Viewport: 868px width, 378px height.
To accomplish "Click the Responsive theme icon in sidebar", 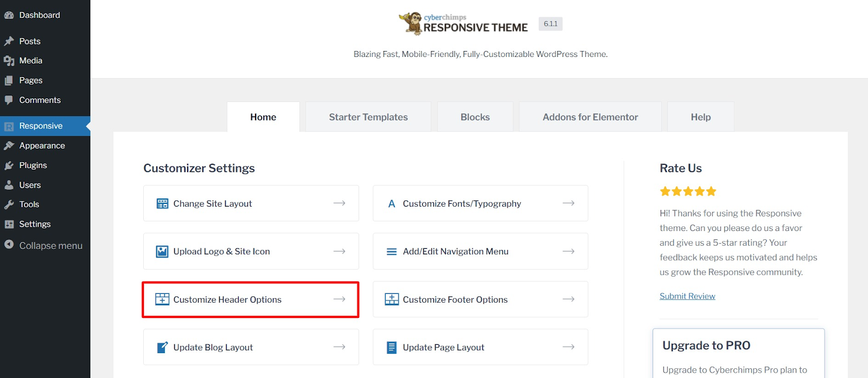I will [9, 126].
